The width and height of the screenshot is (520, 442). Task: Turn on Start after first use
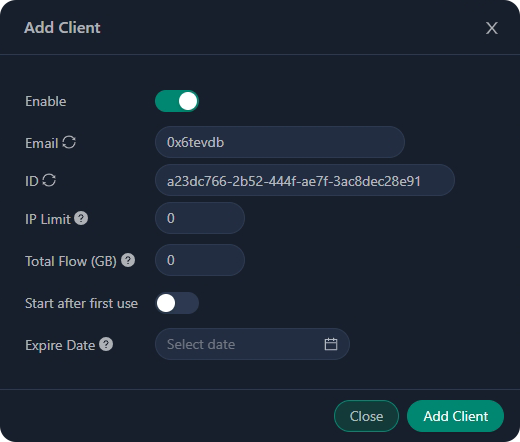click(x=177, y=303)
